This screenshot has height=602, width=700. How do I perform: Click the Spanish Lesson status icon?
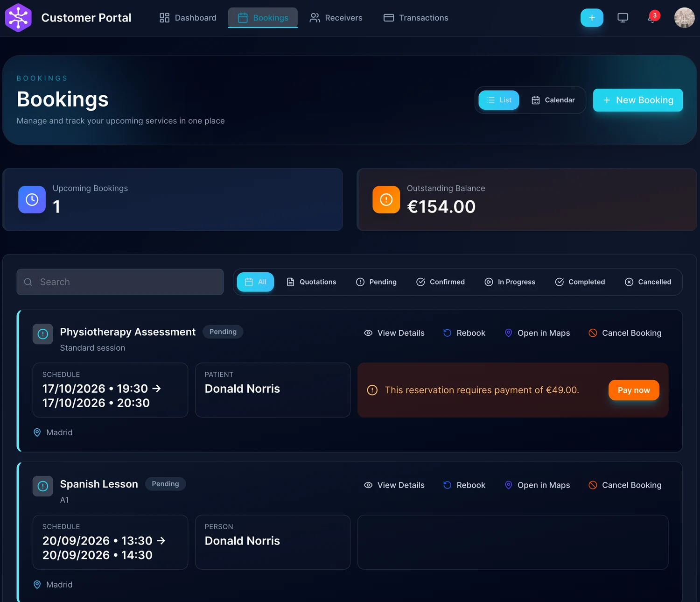coord(43,486)
